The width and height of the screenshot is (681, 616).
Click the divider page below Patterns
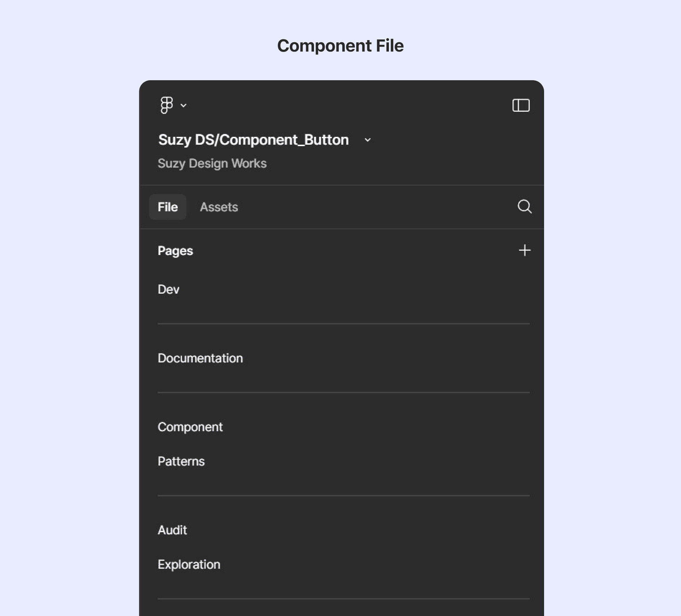[344, 496]
